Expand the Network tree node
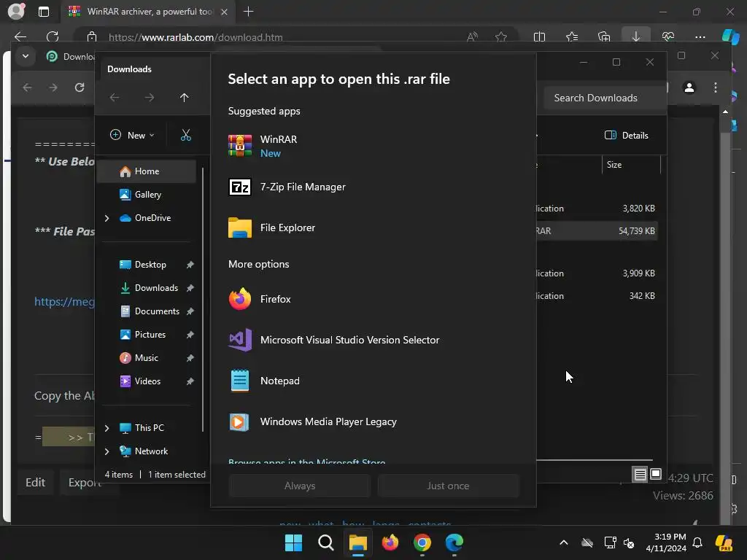 coord(107,451)
